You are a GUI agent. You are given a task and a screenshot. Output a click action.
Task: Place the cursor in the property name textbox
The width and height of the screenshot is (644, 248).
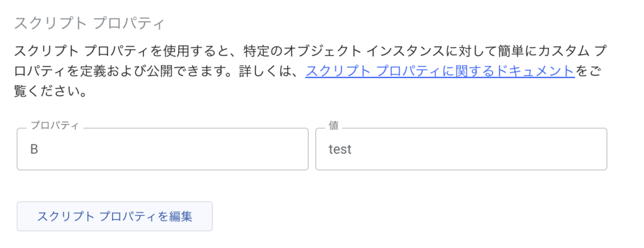163,149
